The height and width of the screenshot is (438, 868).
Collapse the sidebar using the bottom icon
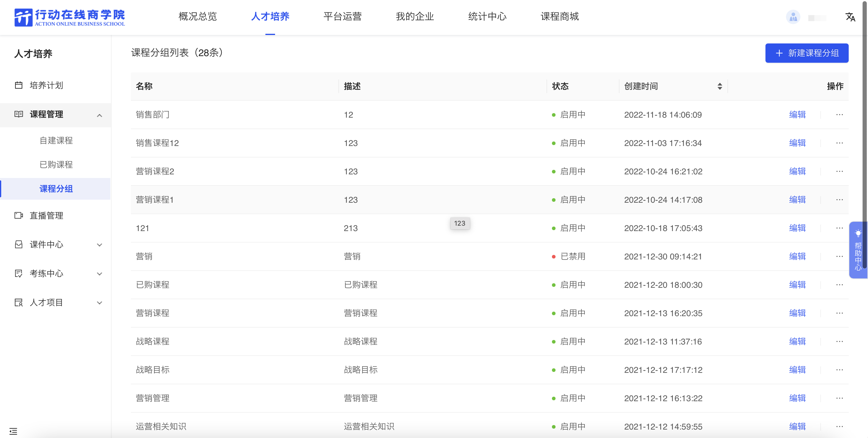point(14,431)
